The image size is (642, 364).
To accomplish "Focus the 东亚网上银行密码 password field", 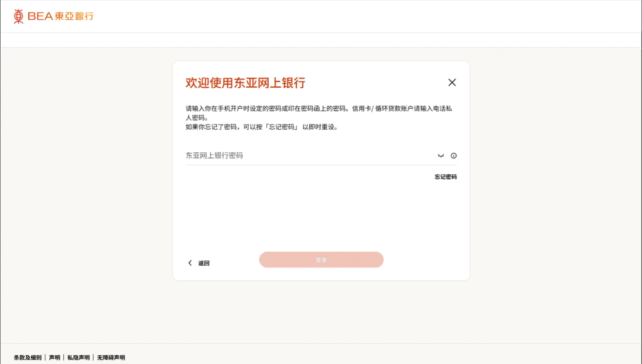I will pyautogui.click(x=310, y=155).
